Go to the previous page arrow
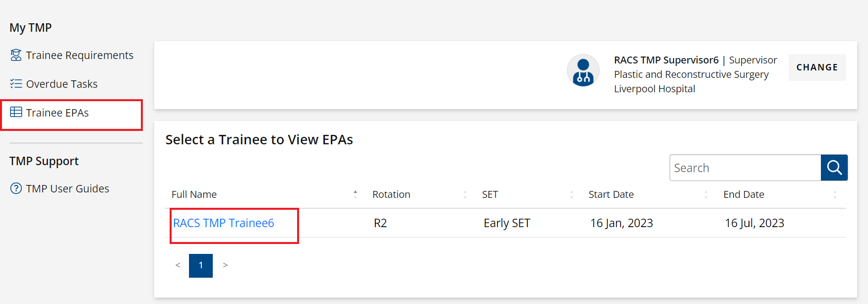This screenshot has width=868, height=304. (178, 265)
